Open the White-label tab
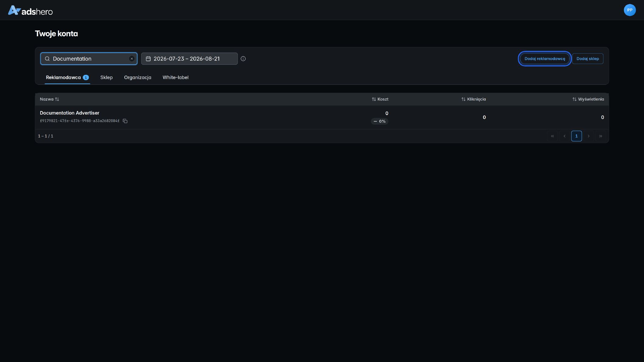The width and height of the screenshot is (644, 362). pos(175,77)
